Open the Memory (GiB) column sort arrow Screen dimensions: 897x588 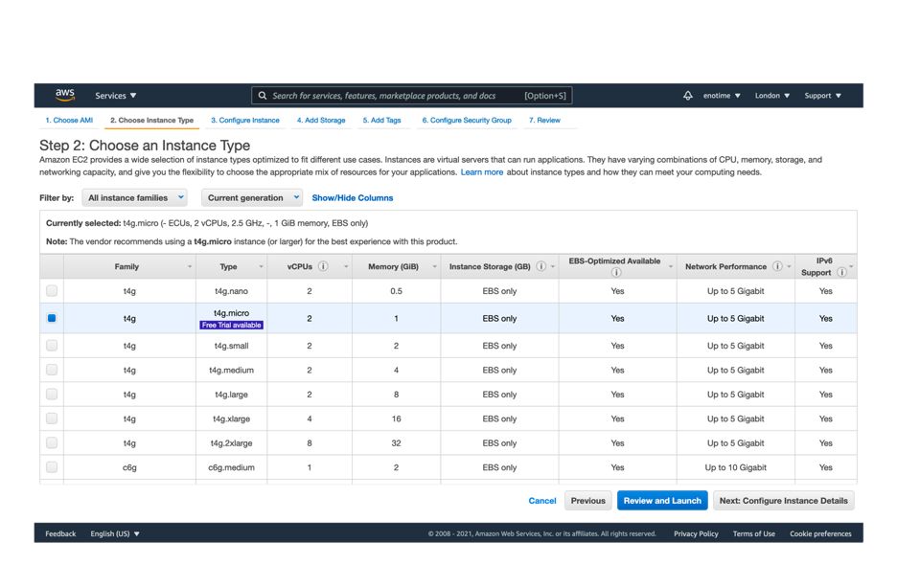coord(434,267)
